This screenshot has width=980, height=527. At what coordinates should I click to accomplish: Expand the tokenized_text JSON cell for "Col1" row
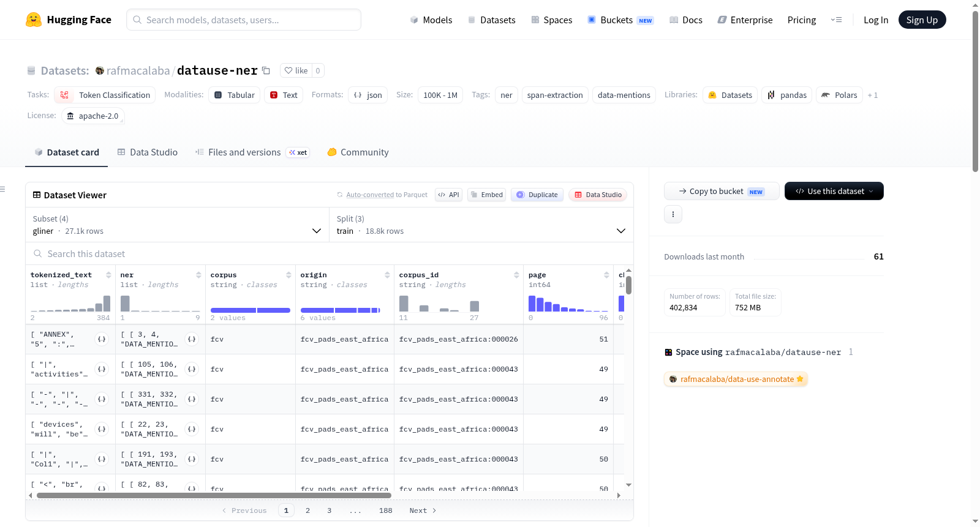(102, 459)
